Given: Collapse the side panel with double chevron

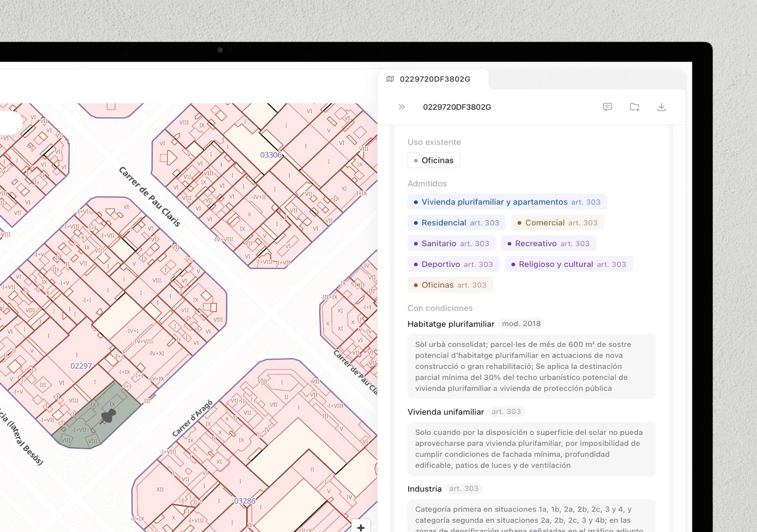Looking at the screenshot, I should [402, 107].
